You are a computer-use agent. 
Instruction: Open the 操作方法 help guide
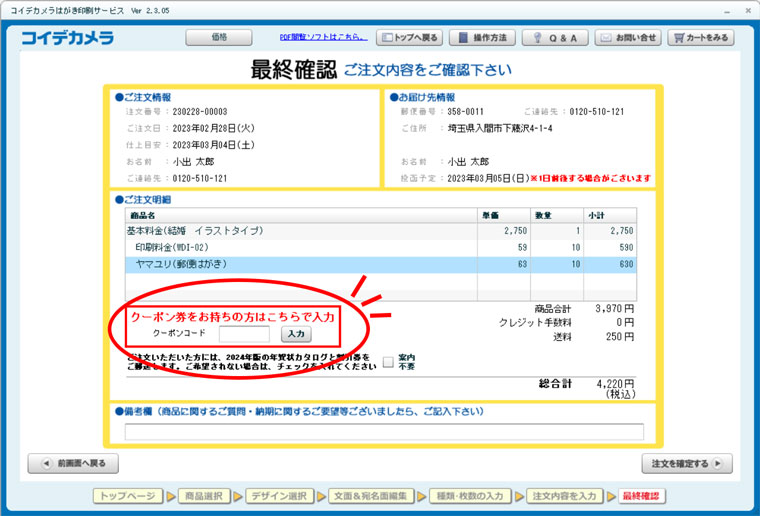[x=481, y=38]
